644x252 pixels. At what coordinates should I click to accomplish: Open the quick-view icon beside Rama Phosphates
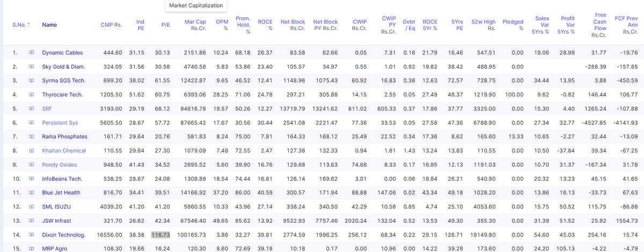[31, 137]
